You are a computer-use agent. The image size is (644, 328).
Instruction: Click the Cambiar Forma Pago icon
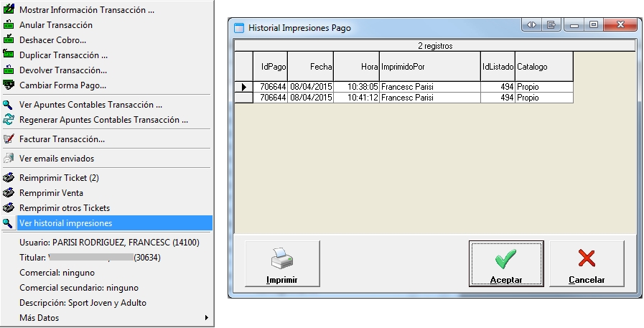[x=9, y=85]
